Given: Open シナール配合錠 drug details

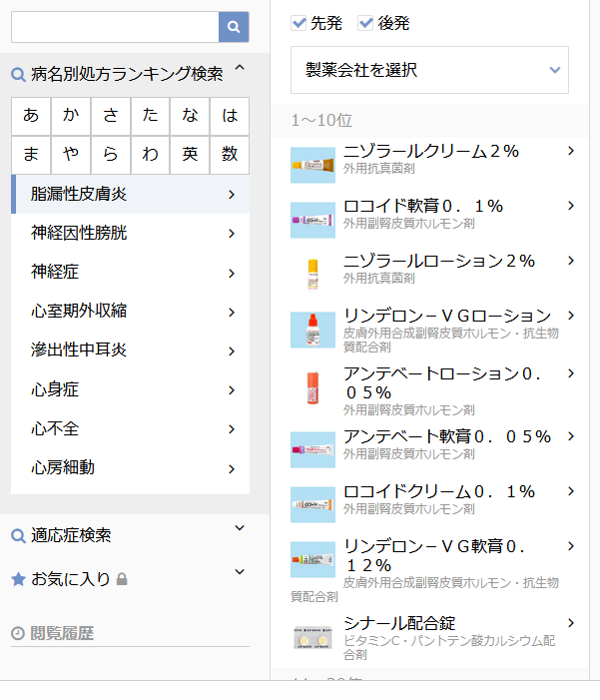Looking at the screenshot, I should coord(399,624).
